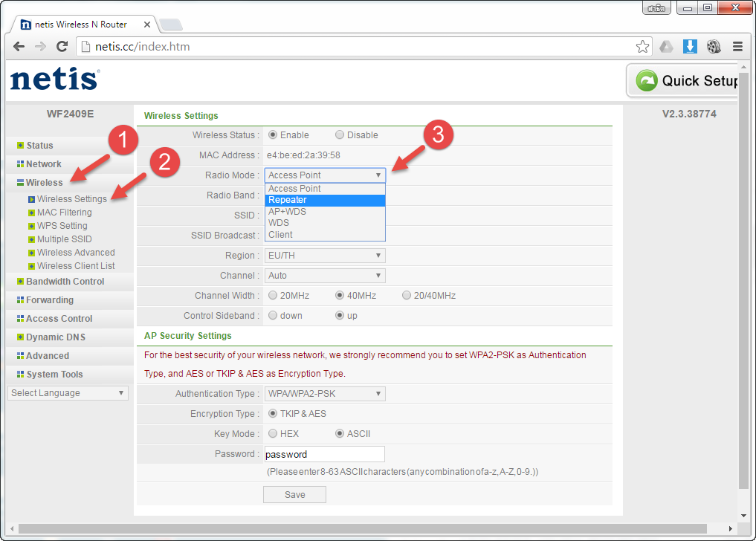
Task: Click the Radio Mode dropdown box
Action: (325, 175)
